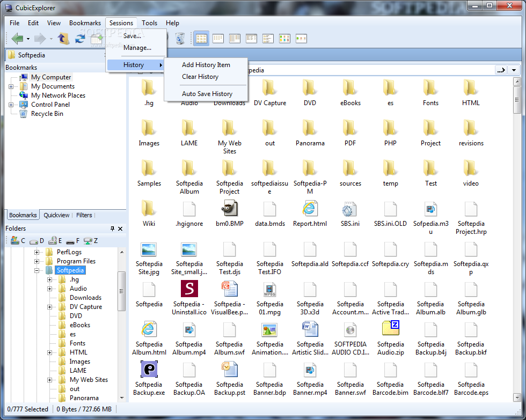The image size is (526, 420).
Task: Switch to details view mode
Action: [x=251, y=39]
